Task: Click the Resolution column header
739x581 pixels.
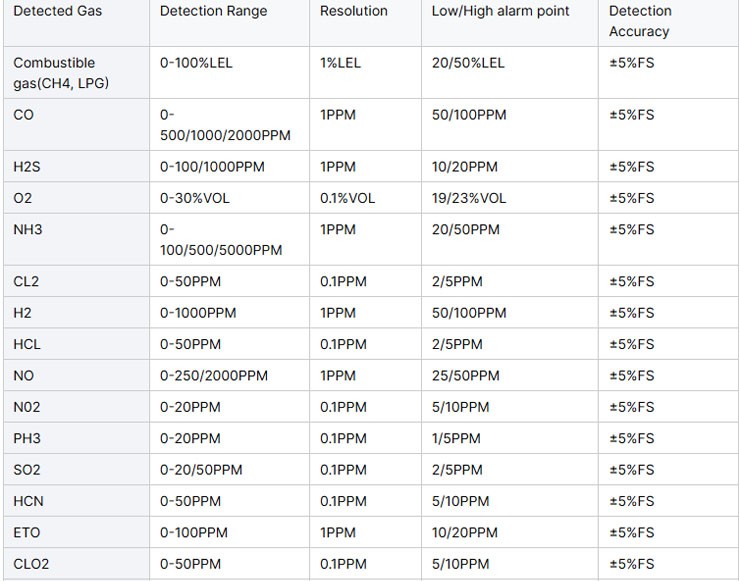Action: coord(353,11)
